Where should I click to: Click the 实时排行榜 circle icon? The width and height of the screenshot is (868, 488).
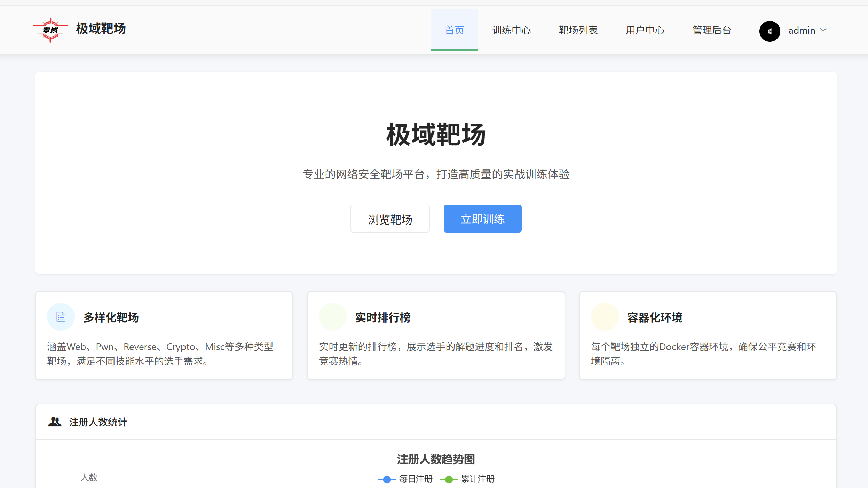tap(332, 317)
